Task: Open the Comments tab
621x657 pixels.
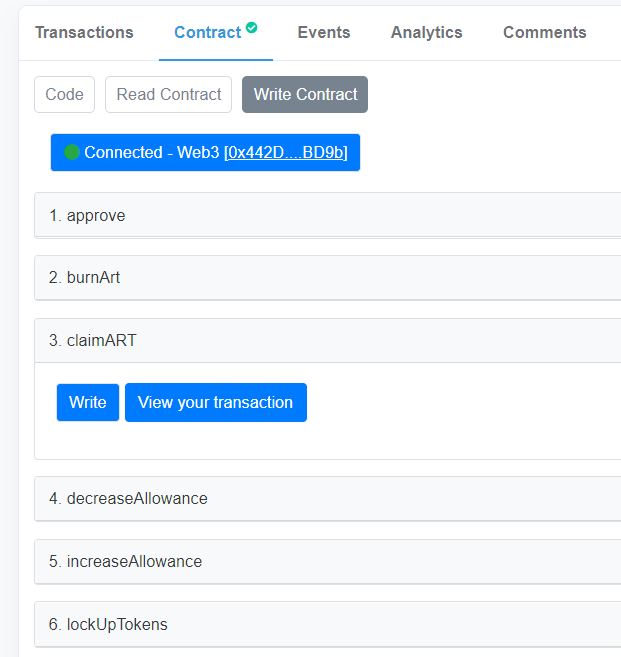Action: click(544, 33)
